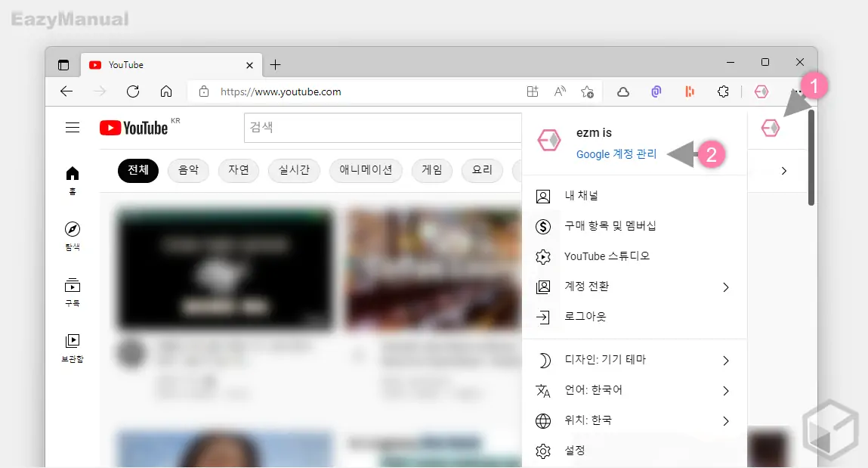The image size is (868, 468).
Task: Click the purple at-sign extension icon
Action: pyautogui.click(x=656, y=91)
